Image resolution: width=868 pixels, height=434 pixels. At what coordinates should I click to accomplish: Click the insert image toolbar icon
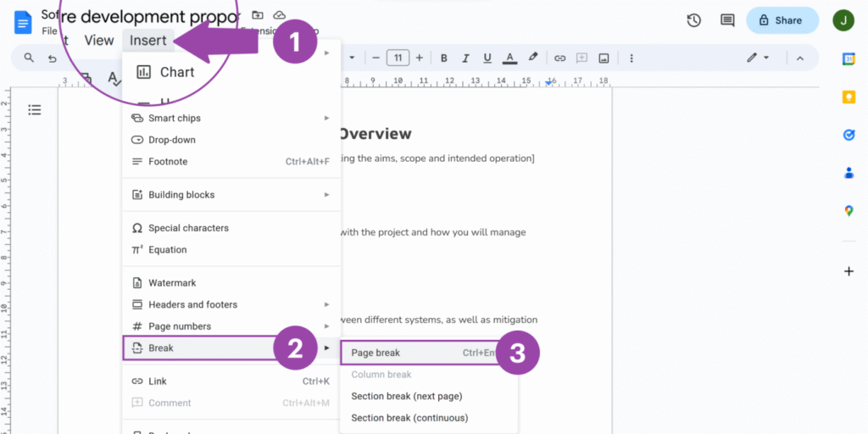pos(604,58)
